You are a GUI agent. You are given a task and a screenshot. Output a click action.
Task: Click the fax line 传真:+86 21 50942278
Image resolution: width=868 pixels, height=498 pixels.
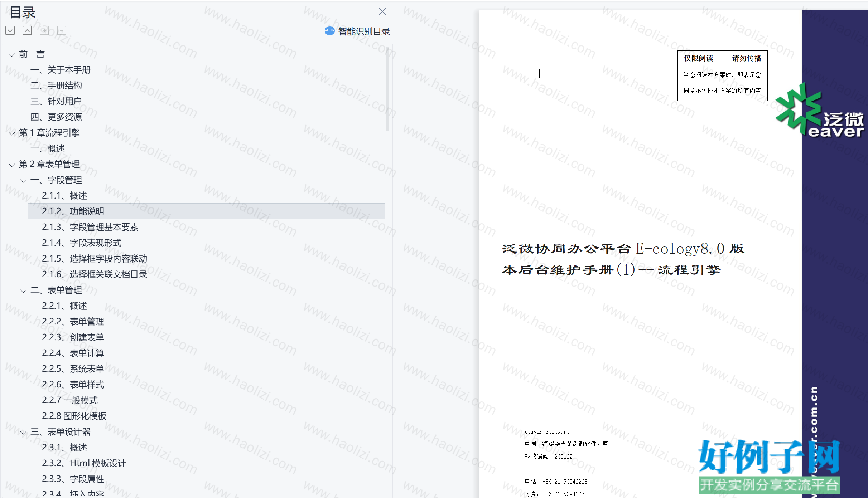click(556, 494)
